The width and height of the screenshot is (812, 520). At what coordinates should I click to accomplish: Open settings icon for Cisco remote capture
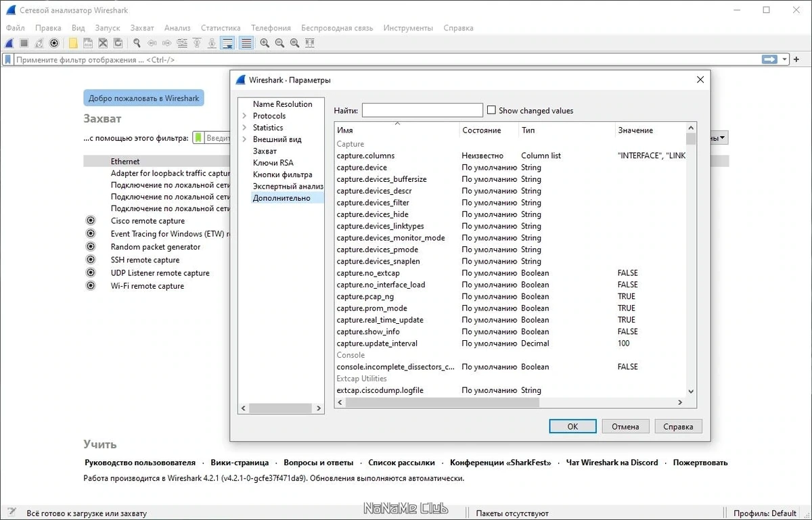point(90,220)
